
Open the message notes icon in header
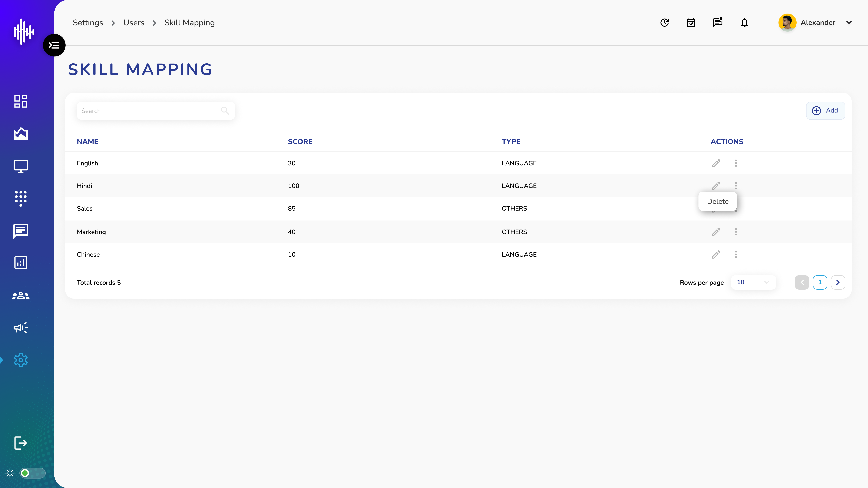718,22
